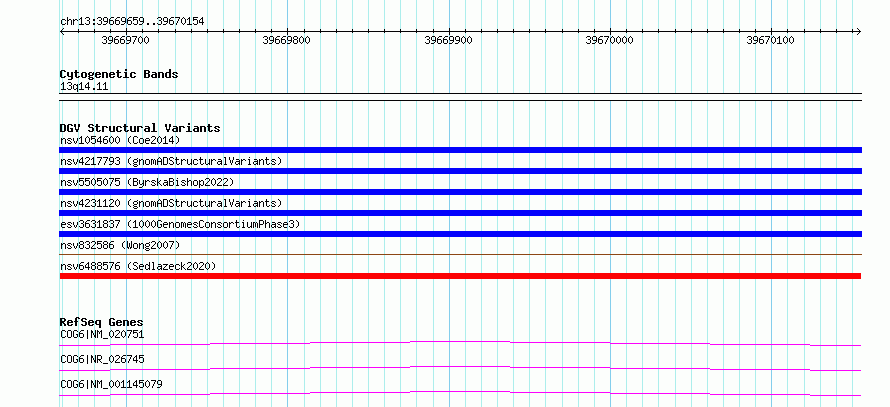Select the blue bar under nsv1054600
Image resolution: width=890 pixels, height=407 pixels.
(460, 150)
